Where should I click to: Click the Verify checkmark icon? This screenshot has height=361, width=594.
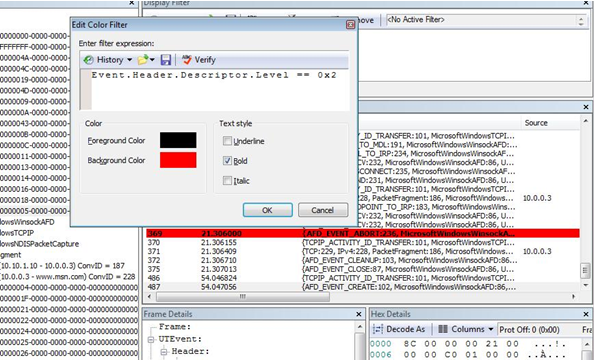coord(187,60)
